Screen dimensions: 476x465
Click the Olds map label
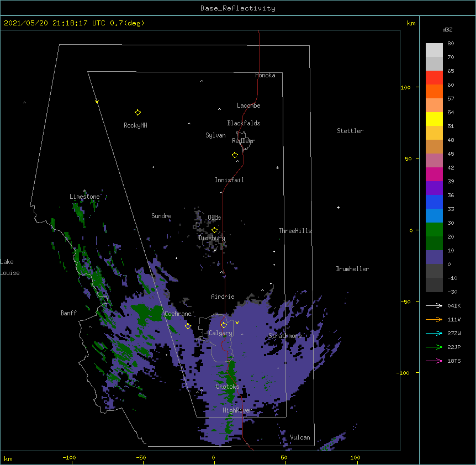[x=214, y=218]
